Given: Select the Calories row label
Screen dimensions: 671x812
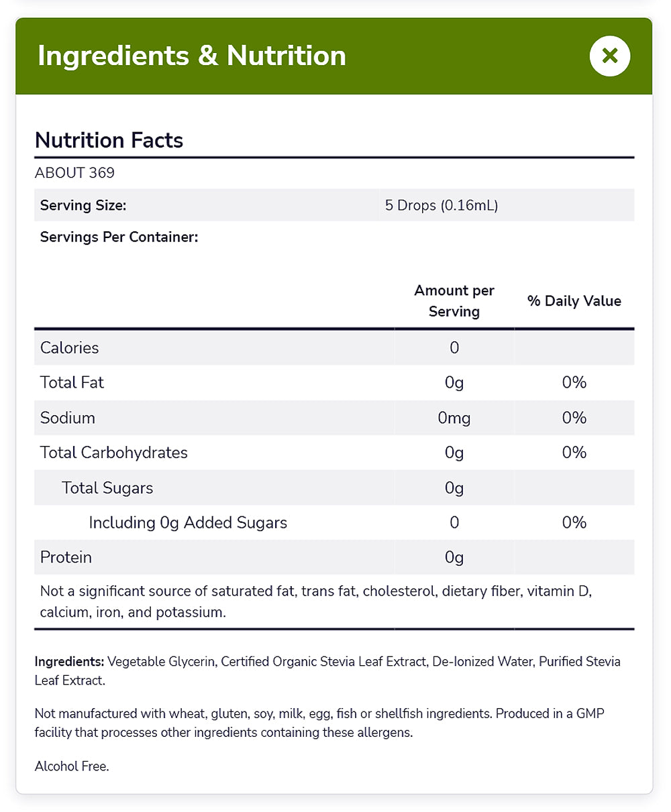Looking at the screenshot, I should [x=69, y=347].
